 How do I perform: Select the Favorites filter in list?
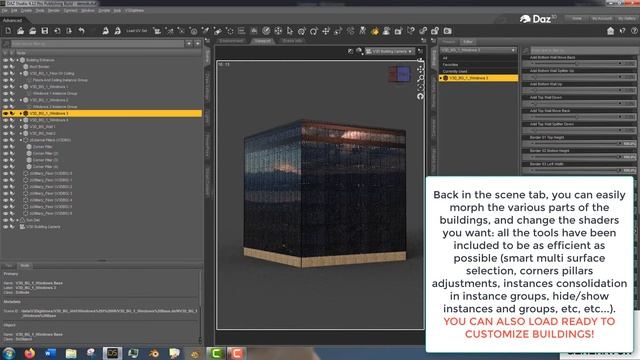pyautogui.click(x=450, y=64)
